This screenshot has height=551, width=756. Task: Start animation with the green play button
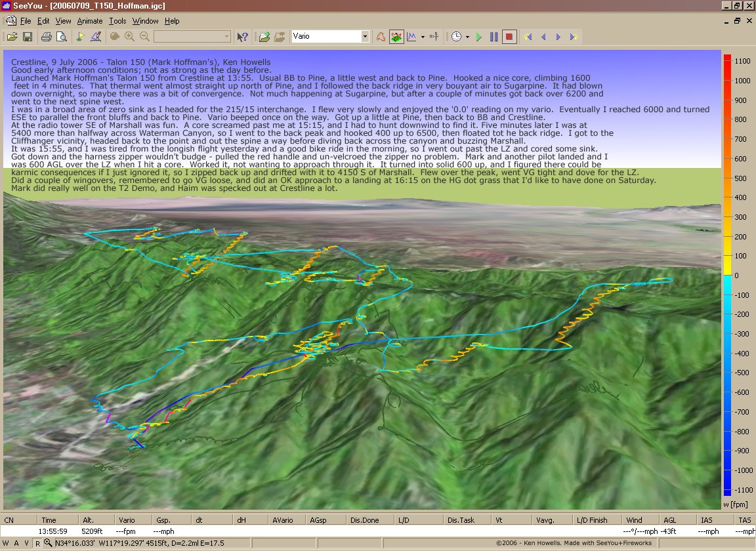pyautogui.click(x=479, y=37)
